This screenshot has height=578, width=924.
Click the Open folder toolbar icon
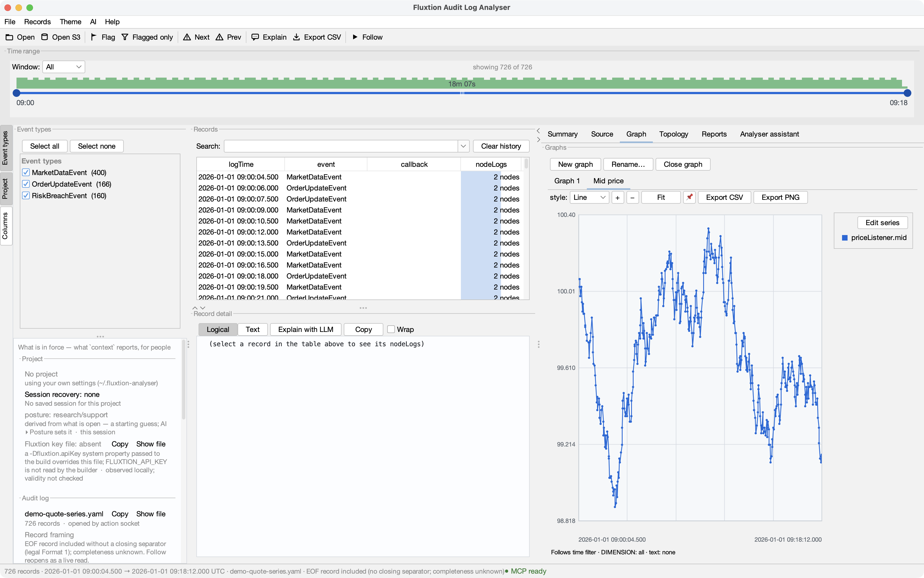(x=9, y=37)
